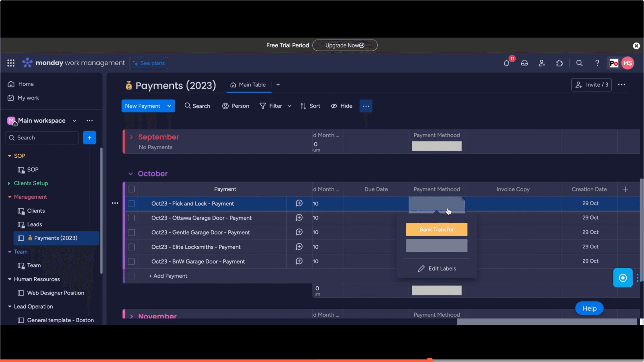Open Main workspace three-dot menu
The image size is (644, 362).
(x=90, y=121)
